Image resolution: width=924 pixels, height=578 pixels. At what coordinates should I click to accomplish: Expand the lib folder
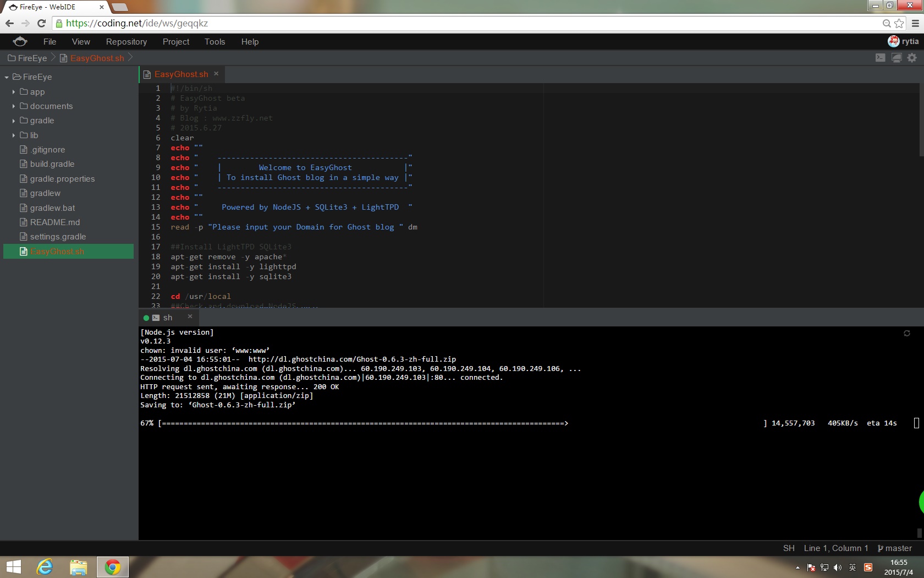pyautogui.click(x=14, y=135)
